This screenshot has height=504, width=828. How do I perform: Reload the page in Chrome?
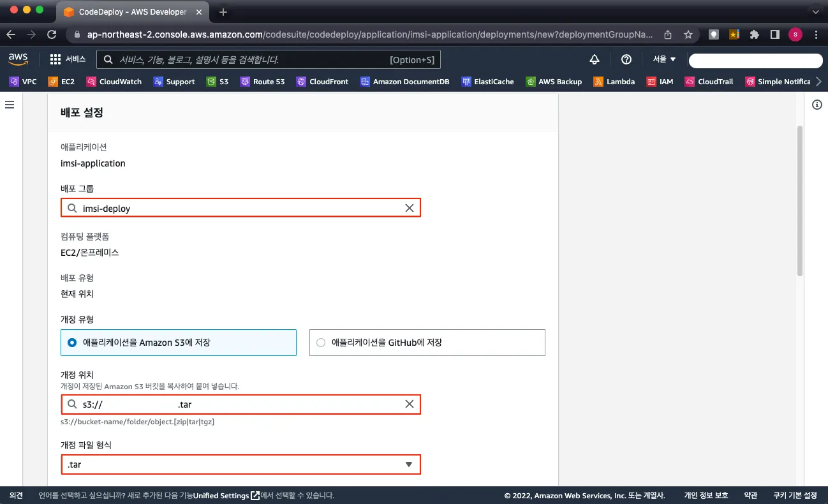[52, 35]
